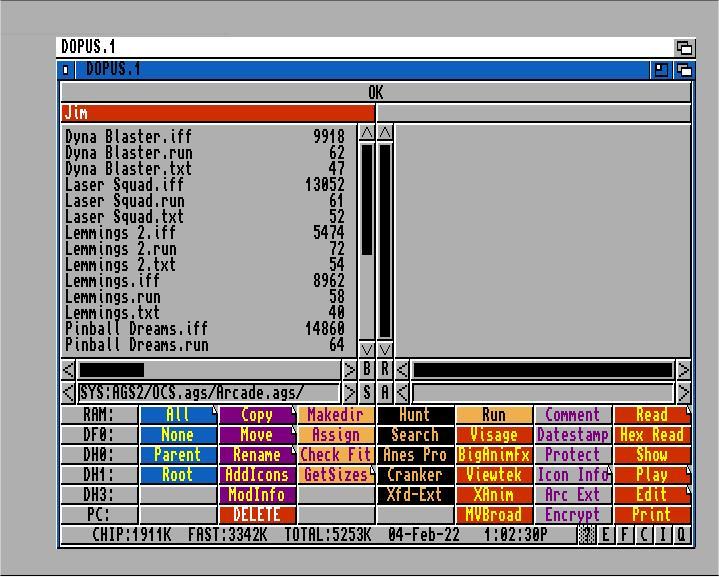Image resolution: width=719 pixels, height=577 pixels.
Task: Click the Makedir button
Action: (x=336, y=415)
